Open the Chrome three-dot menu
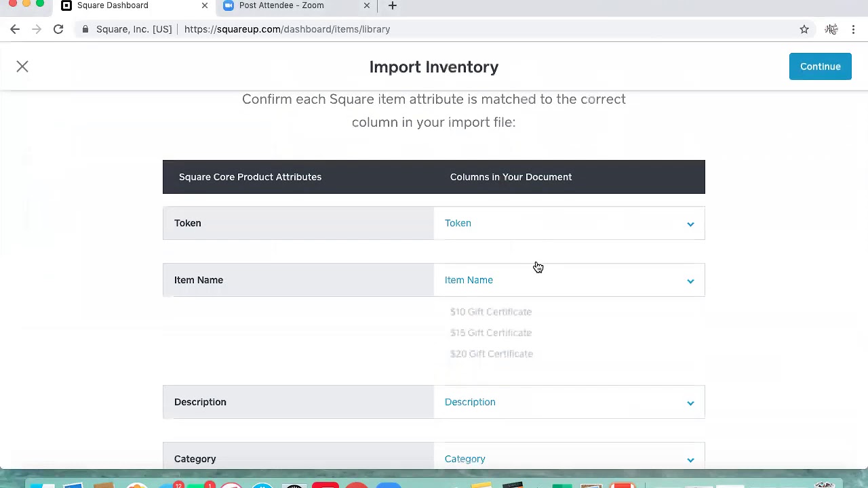Image resolution: width=868 pixels, height=488 pixels. 854,29
